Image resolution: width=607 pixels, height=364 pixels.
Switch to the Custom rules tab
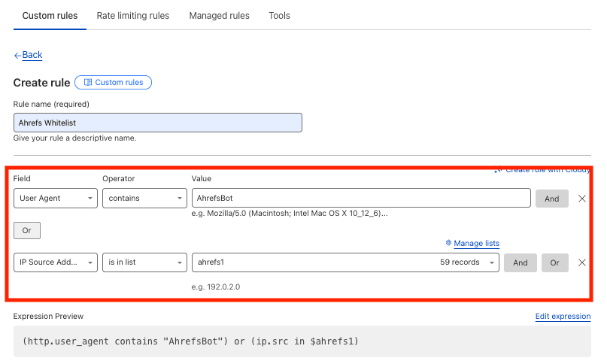tap(50, 16)
